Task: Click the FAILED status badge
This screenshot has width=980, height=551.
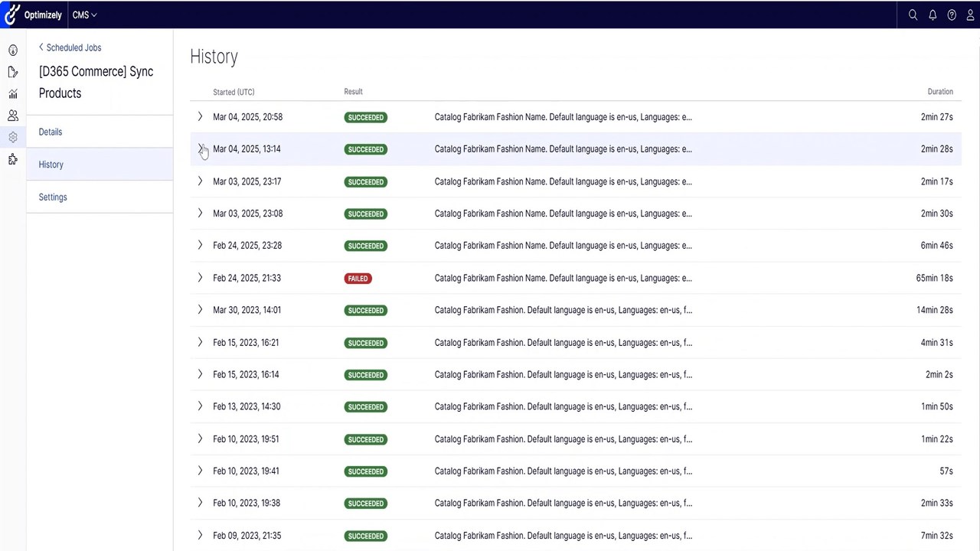Action: coord(358,279)
